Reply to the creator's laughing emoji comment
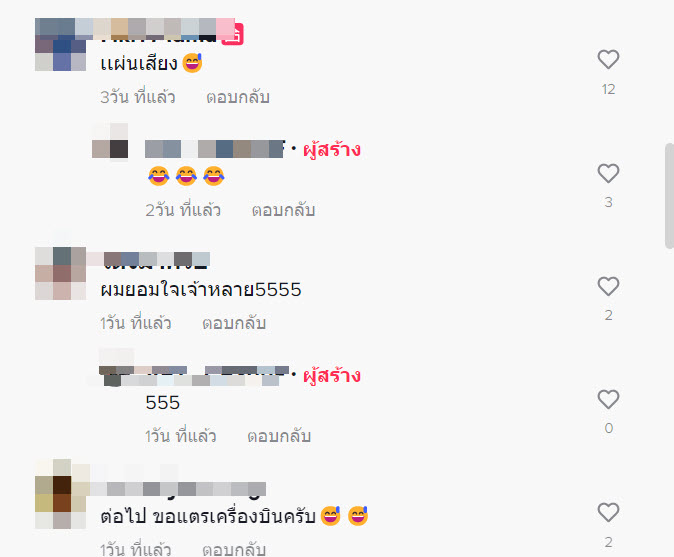Viewport: 674px width, 557px height. [283, 210]
